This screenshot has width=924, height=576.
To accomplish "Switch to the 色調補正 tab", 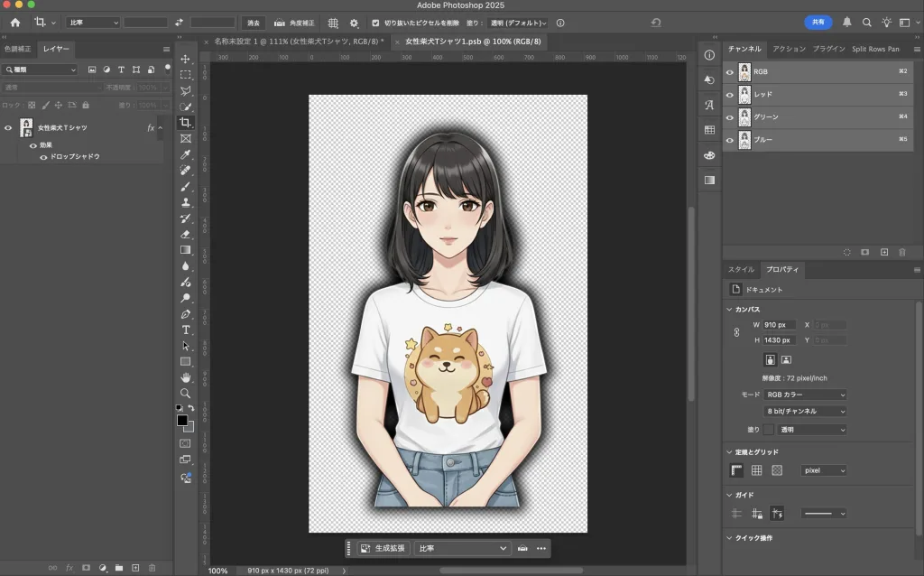I will click(x=18, y=49).
